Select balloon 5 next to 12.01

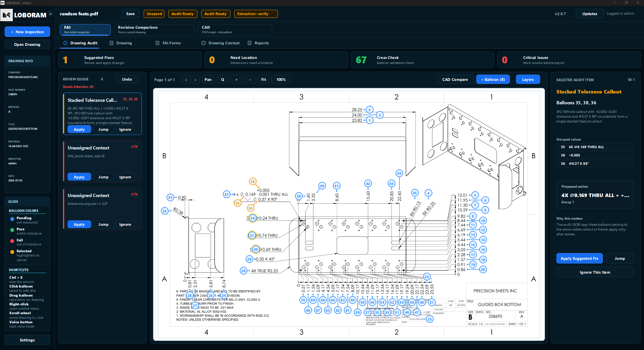pos(475,195)
